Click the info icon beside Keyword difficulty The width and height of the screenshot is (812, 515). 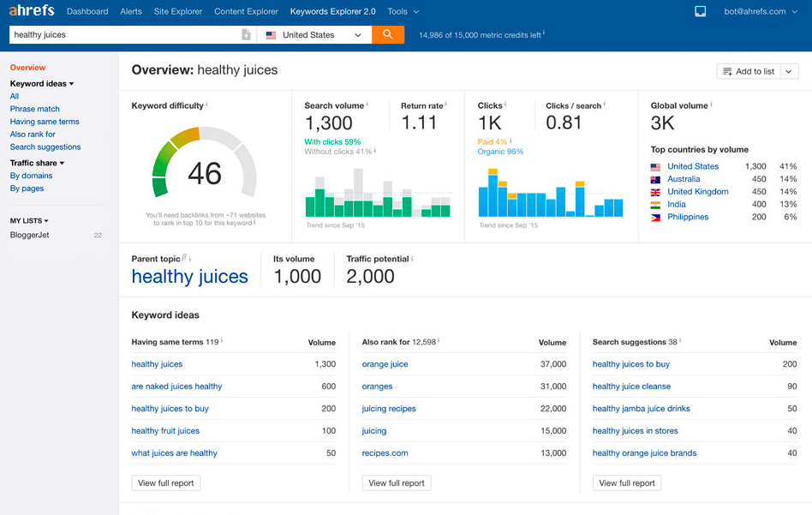(207, 105)
